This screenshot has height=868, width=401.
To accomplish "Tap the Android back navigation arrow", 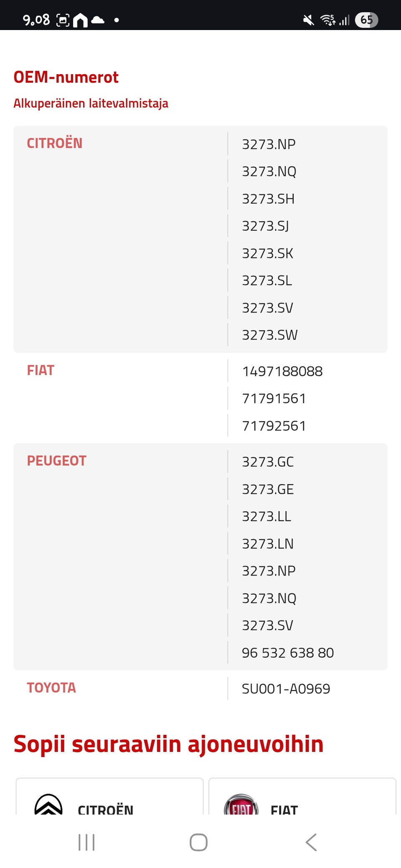I will pos(311,842).
